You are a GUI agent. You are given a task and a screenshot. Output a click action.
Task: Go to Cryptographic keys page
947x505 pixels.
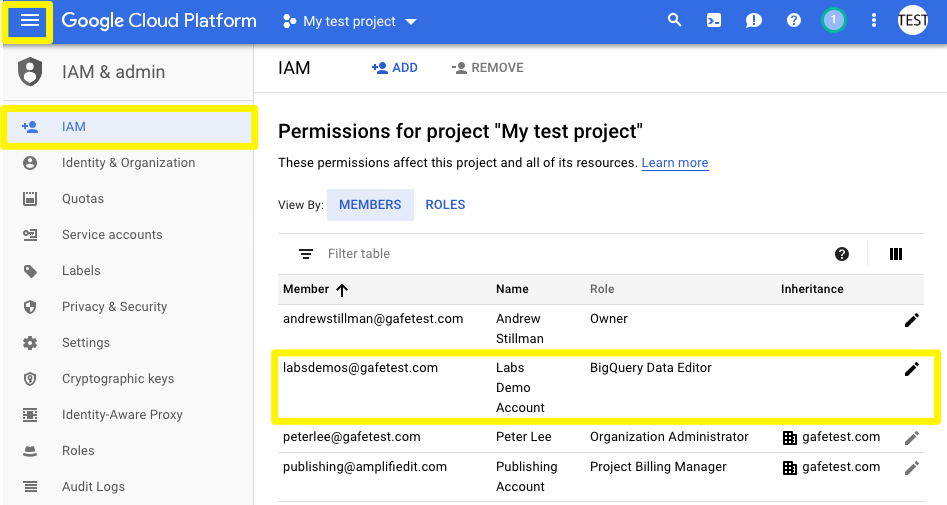(118, 379)
